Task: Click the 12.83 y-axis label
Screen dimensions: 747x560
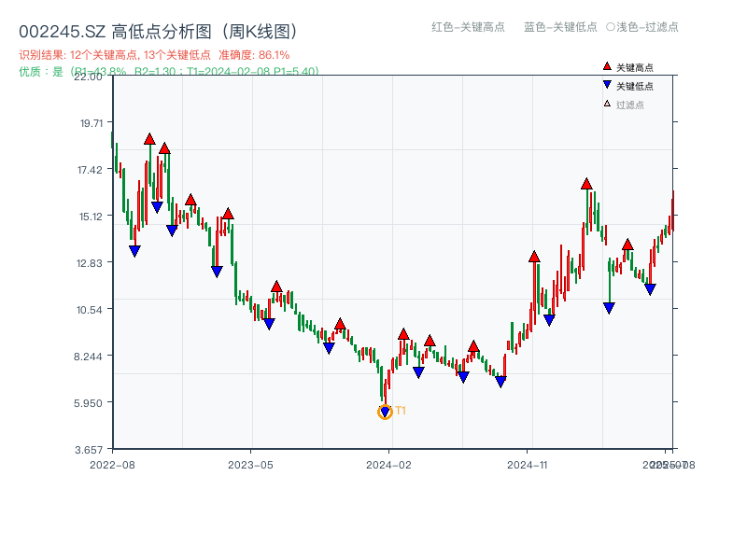Action: pos(90,263)
